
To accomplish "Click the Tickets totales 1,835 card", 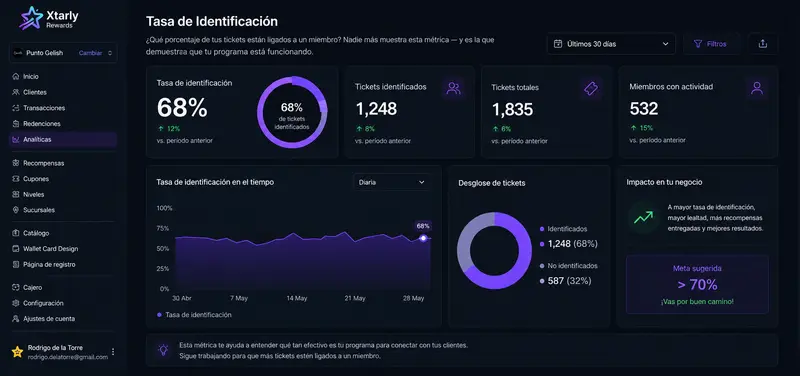I will click(x=546, y=112).
